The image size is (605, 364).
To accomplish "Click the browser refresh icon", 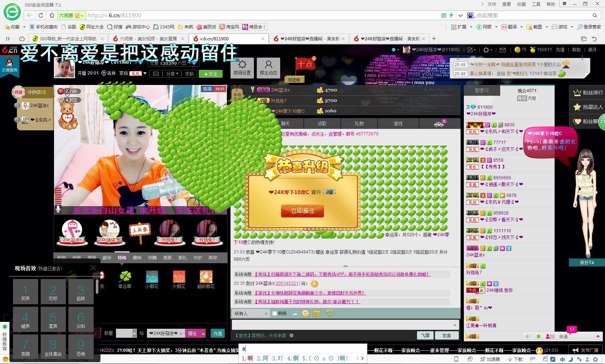I will [x=41, y=15].
